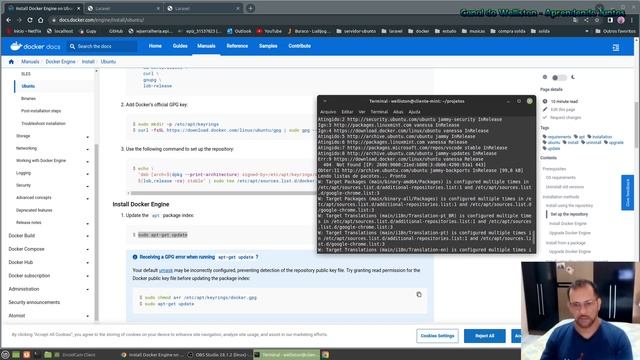
Task: Open the Reference nav item
Action: coord(237,46)
